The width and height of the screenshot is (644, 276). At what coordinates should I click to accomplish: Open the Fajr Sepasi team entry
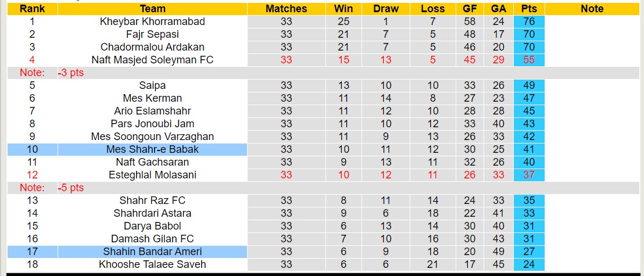tap(152, 34)
